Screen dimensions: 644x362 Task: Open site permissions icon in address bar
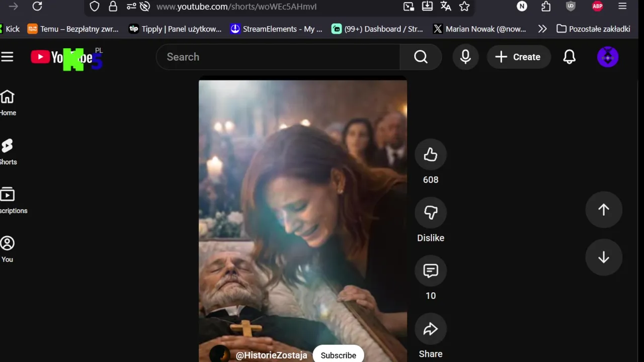131,7
